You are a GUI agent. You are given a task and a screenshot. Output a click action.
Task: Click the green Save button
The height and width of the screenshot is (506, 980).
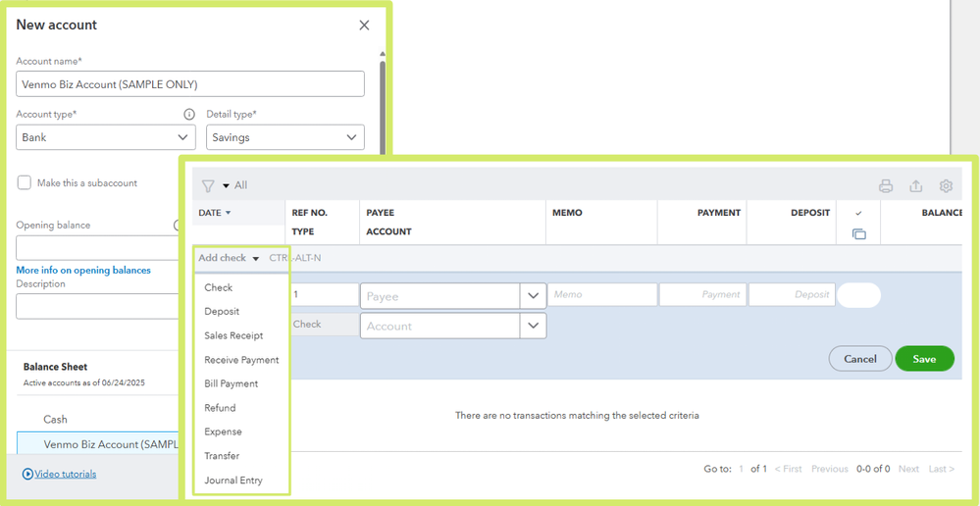coord(924,359)
